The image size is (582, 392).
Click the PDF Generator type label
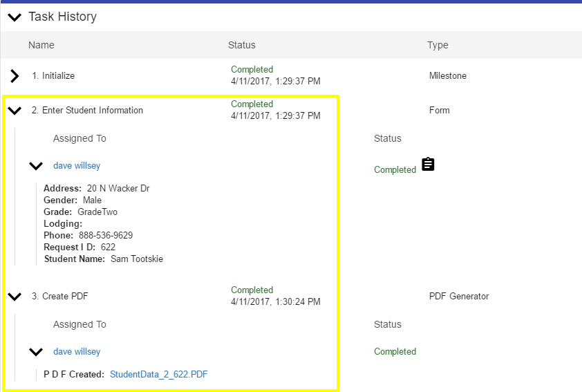click(459, 296)
